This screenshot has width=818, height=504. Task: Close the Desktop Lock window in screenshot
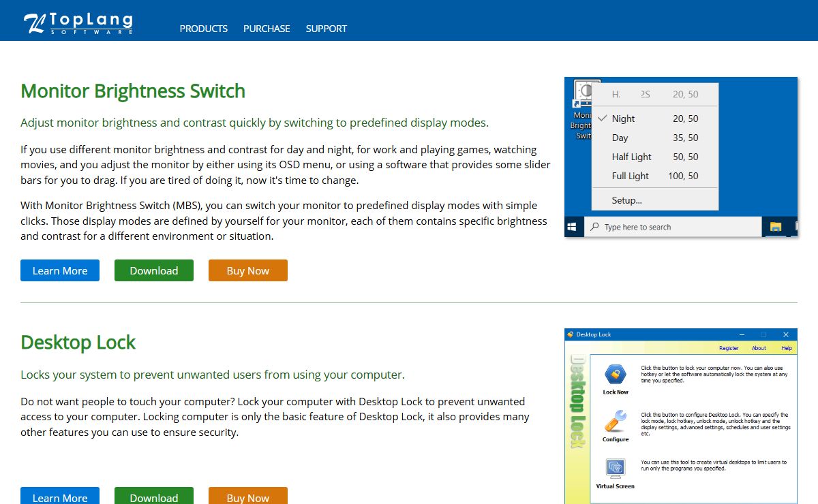pos(786,334)
